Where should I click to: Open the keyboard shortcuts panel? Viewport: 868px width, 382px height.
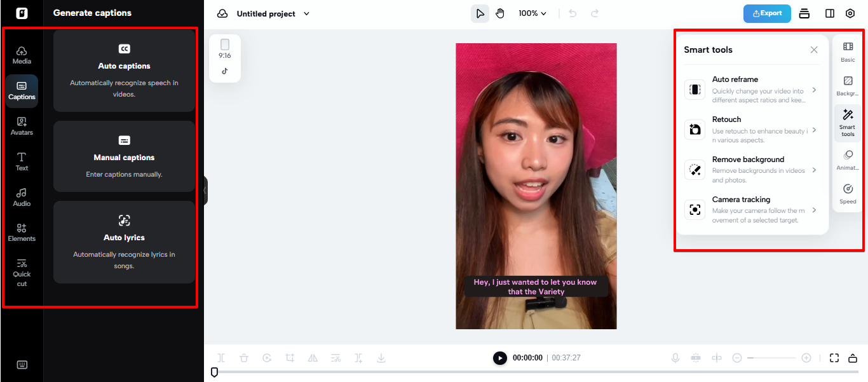pyautogui.click(x=22, y=364)
